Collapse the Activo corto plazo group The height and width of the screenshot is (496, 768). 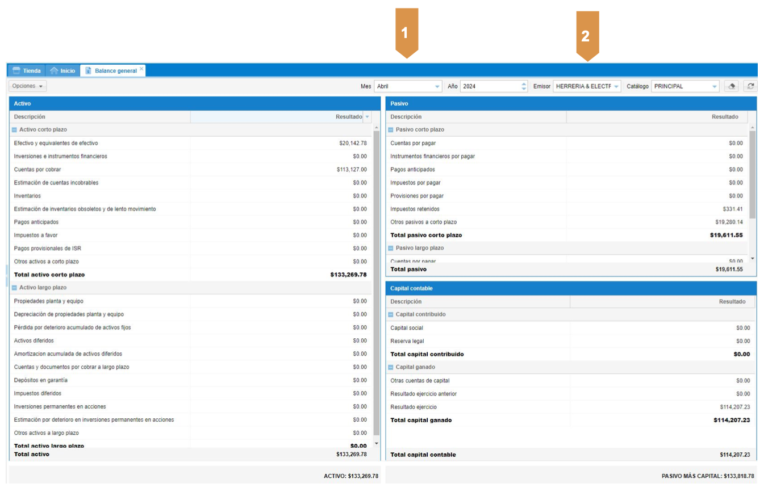pyautogui.click(x=14, y=130)
